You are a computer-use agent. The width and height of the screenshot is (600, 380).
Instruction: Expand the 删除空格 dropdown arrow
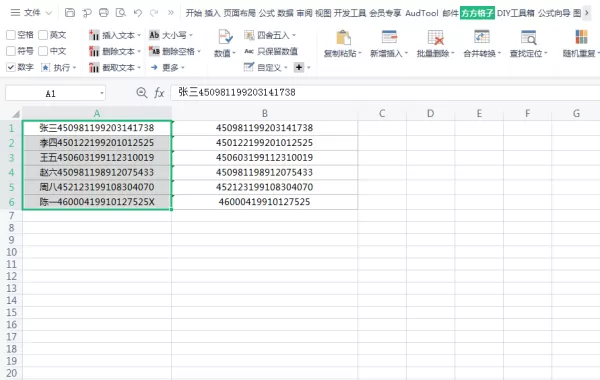(199, 51)
